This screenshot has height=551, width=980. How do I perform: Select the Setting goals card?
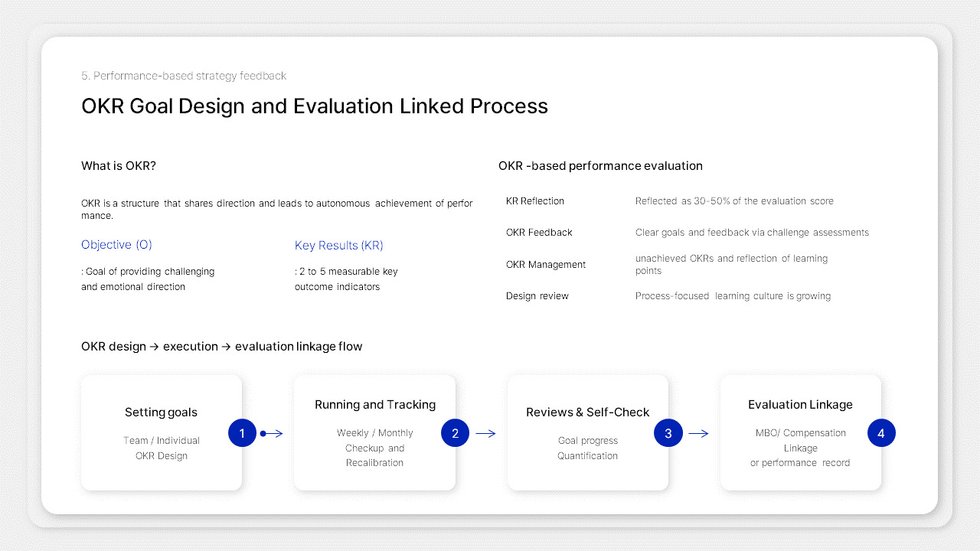(x=161, y=432)
